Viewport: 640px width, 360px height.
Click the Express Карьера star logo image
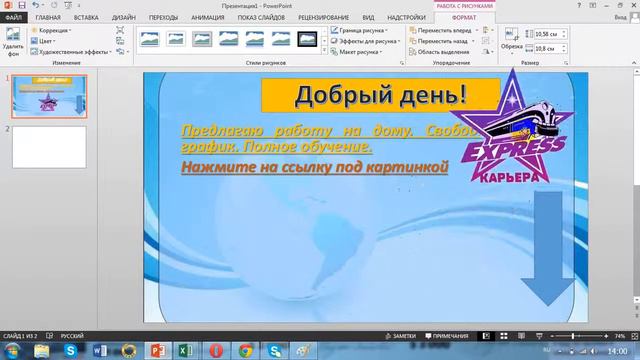512,127
